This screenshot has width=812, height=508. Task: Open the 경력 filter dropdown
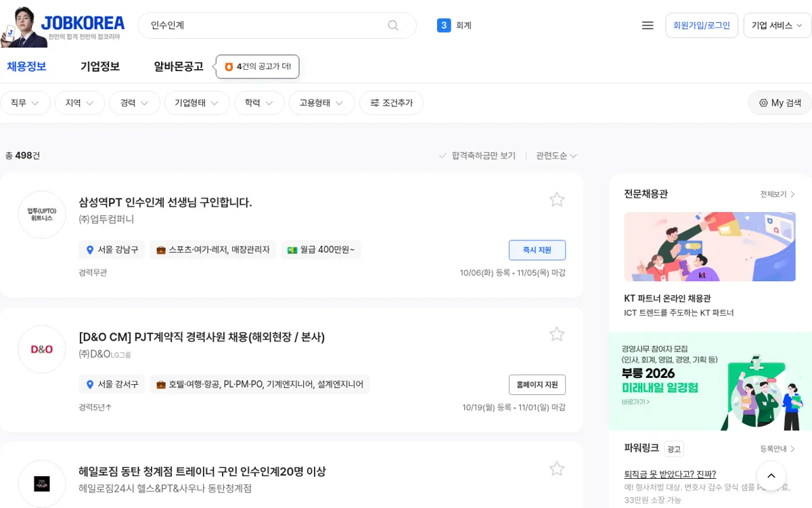(x=135, y=103)
